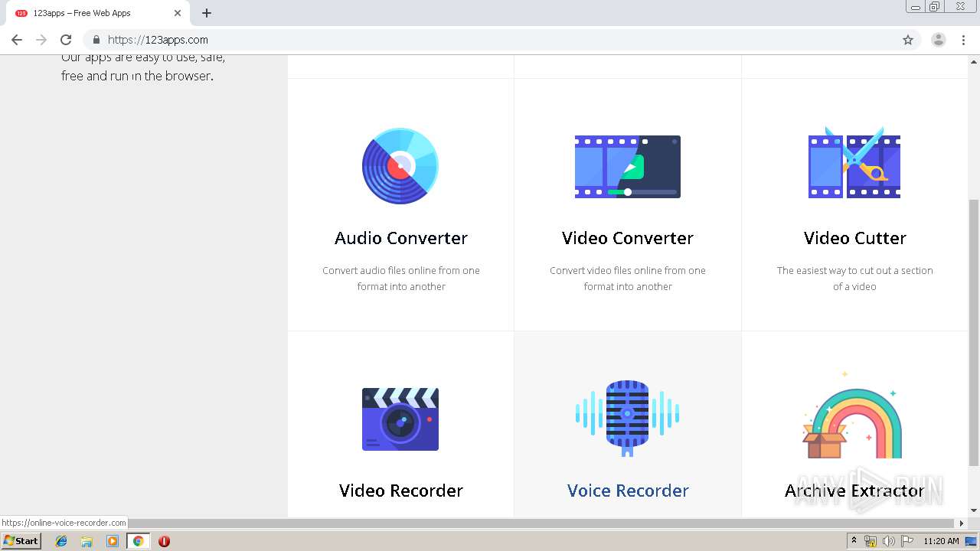The width and height of the screenshot is (980, 551).
Task: Open a new tab with the plus button
Action: point(207,13)
